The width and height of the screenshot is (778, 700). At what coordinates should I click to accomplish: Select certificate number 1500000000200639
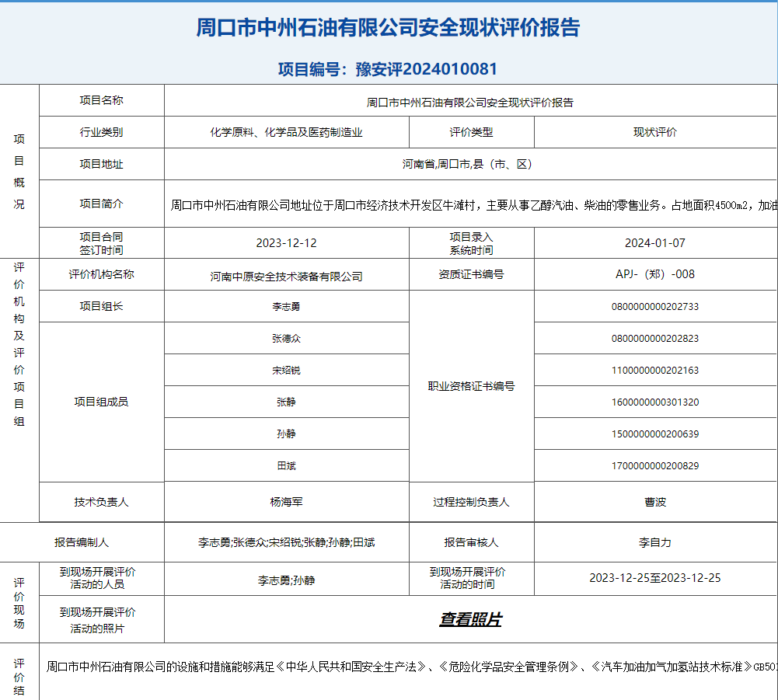[x=655, y=434]
